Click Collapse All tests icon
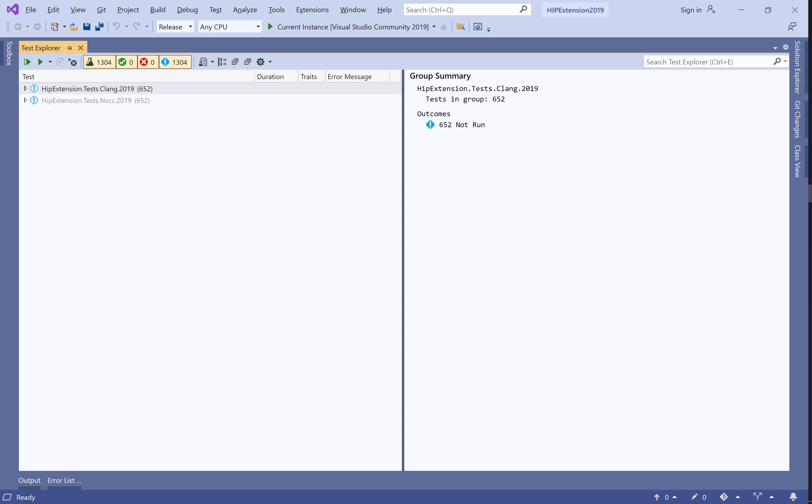Image resolution: width=812 pixels, height=504 pixels. pyautogui.click(x=247, y=62)
